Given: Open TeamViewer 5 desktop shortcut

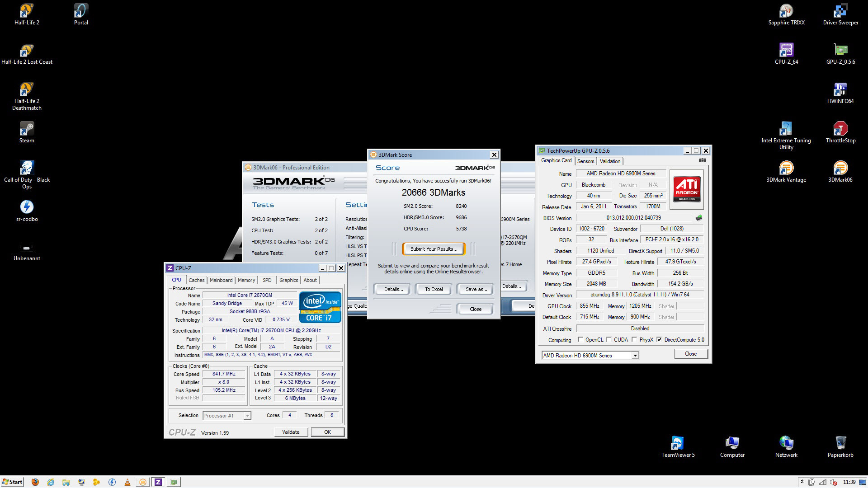Looking at the screenshot, I should pos(678,447).
